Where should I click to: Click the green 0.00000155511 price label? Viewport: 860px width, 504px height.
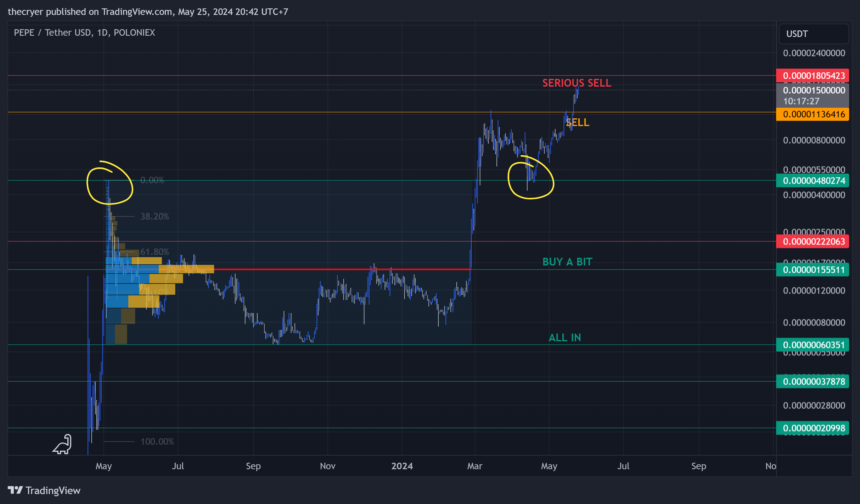coord(812,270)
